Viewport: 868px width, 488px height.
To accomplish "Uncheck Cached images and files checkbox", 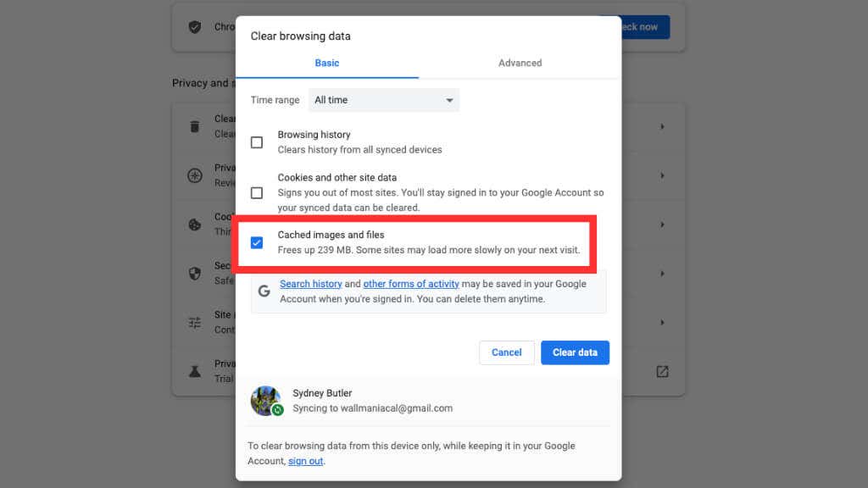I will coord(257,242).
